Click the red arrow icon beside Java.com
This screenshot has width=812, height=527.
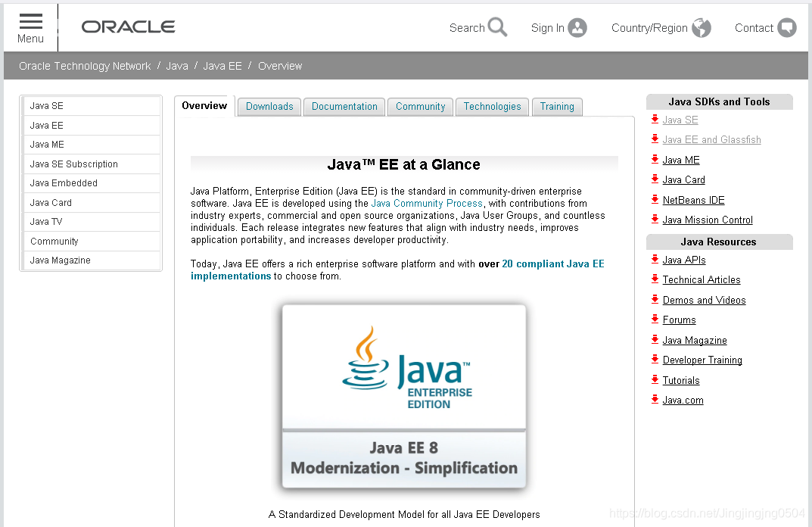pos(655,400)
